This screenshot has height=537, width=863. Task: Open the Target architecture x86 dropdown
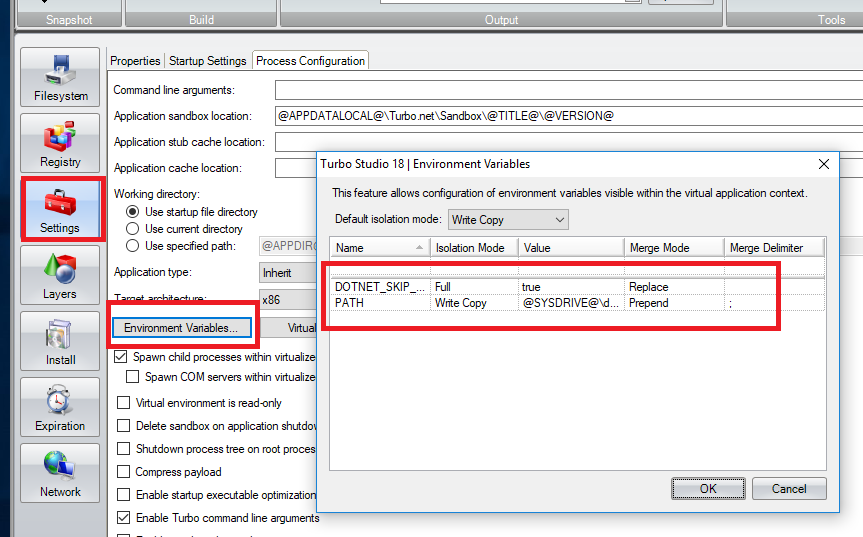point(288,300)
